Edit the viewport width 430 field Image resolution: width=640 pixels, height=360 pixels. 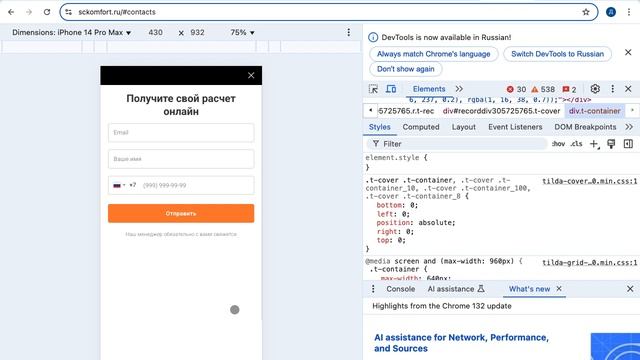156,33
